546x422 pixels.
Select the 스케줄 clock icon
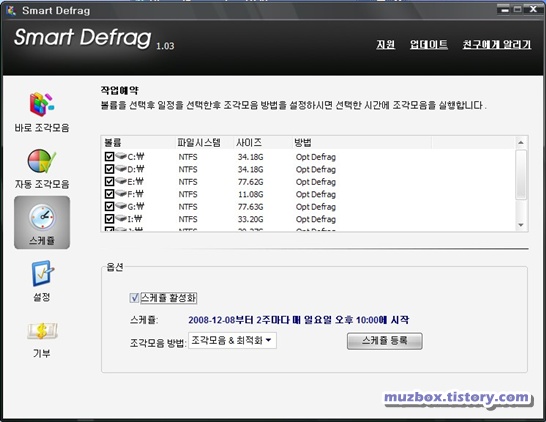(42, 217)
